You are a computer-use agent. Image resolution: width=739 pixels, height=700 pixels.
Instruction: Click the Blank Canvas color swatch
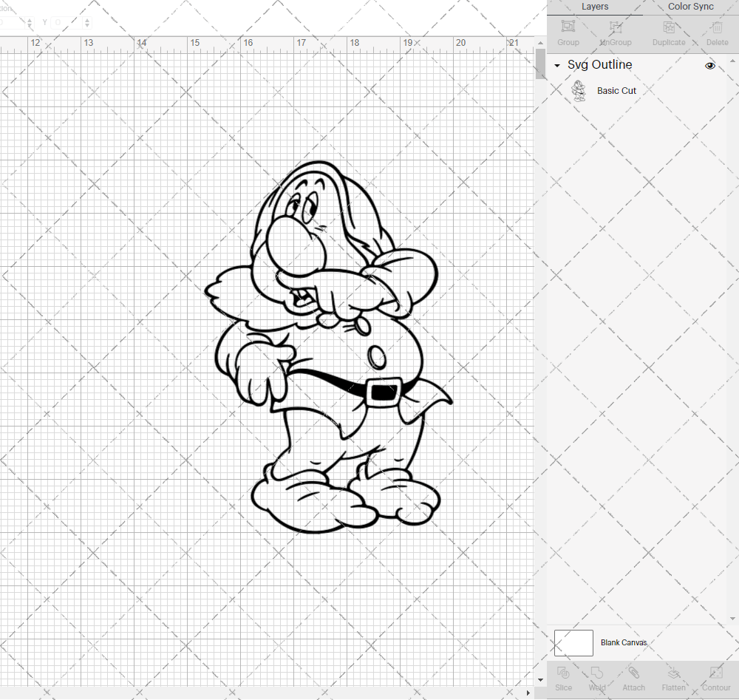tap(573, 643)
